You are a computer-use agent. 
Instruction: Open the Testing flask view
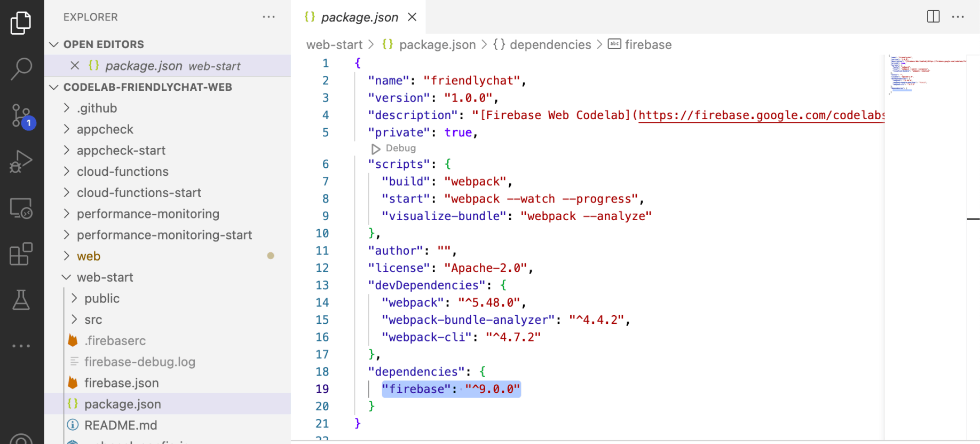pos(21,300)
